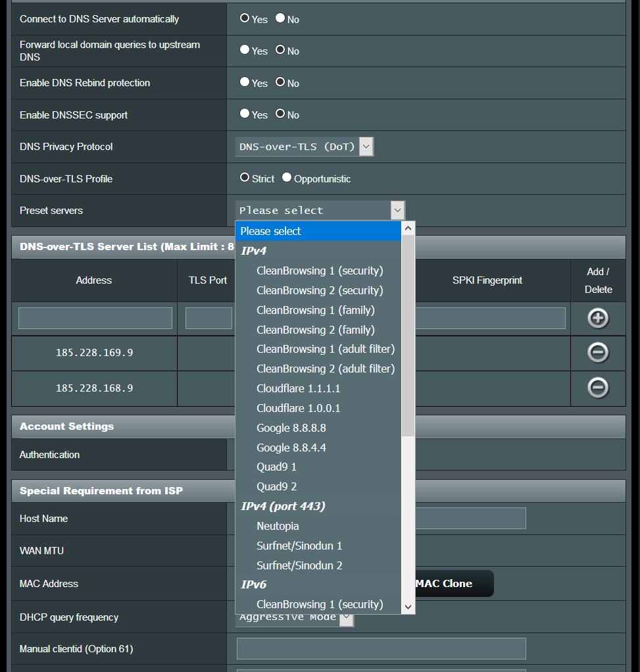Set Connect to DNS Server automatically to Yes
The width and height of the screenshot is (640, 672).
pos(245,18)
